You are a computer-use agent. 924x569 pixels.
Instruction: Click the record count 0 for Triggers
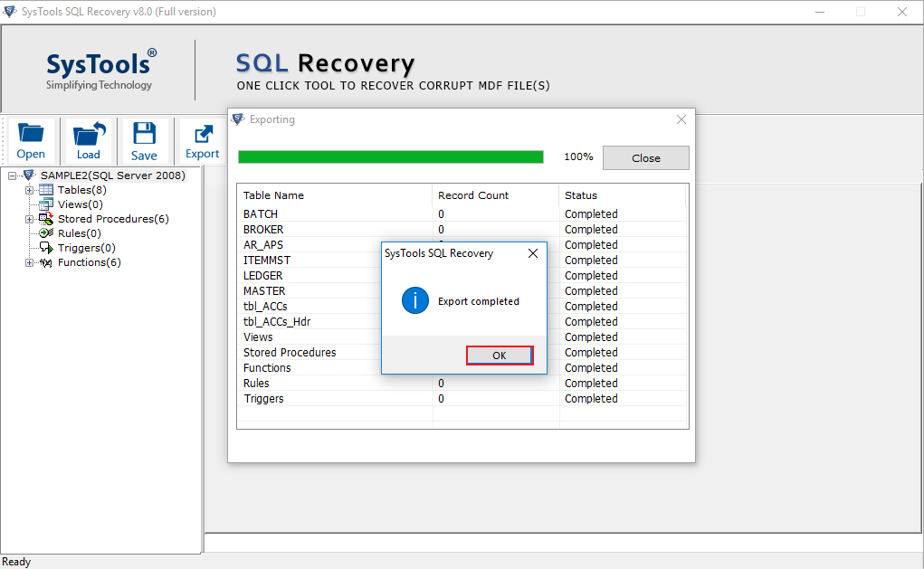point(441,398)
